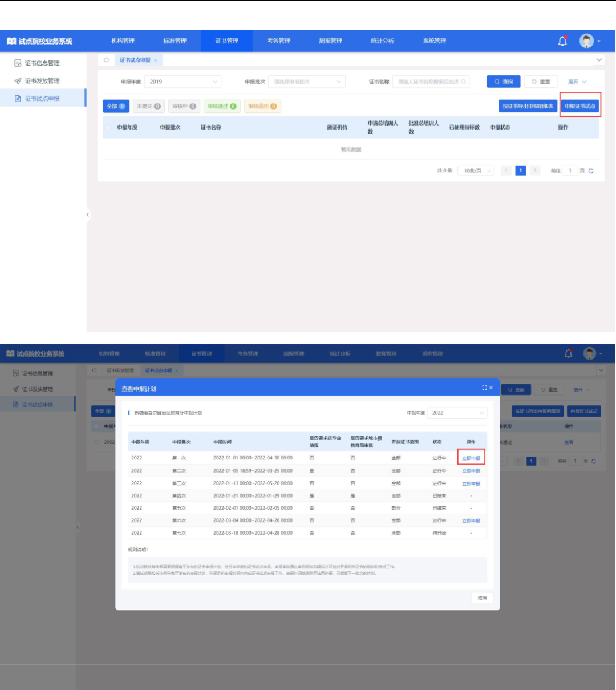Open the user avatar in the lower screenshot
The height and width of the screenshot is (690, 616).
click(x=589, y=354)
